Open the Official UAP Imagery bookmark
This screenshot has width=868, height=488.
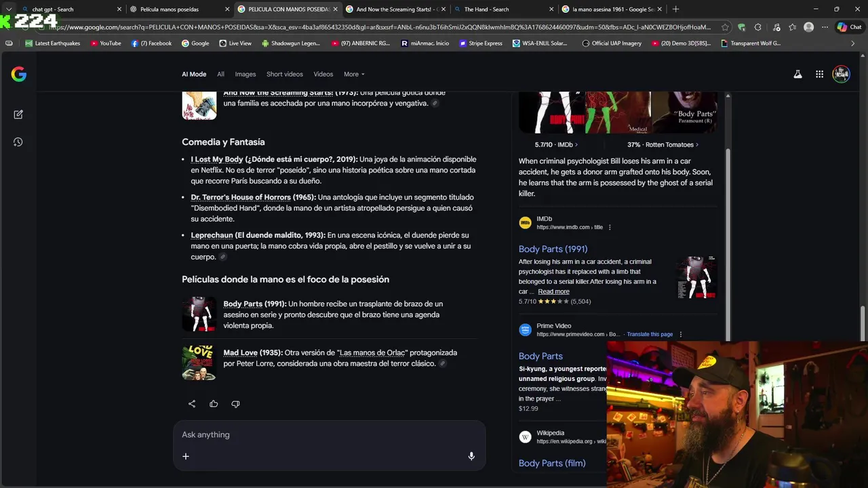612,43
